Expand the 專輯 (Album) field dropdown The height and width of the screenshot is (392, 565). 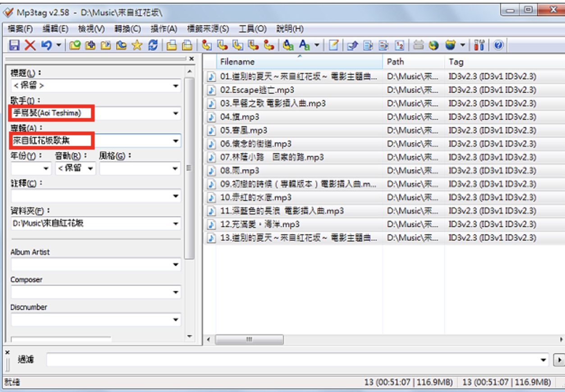tap(176, 141)
